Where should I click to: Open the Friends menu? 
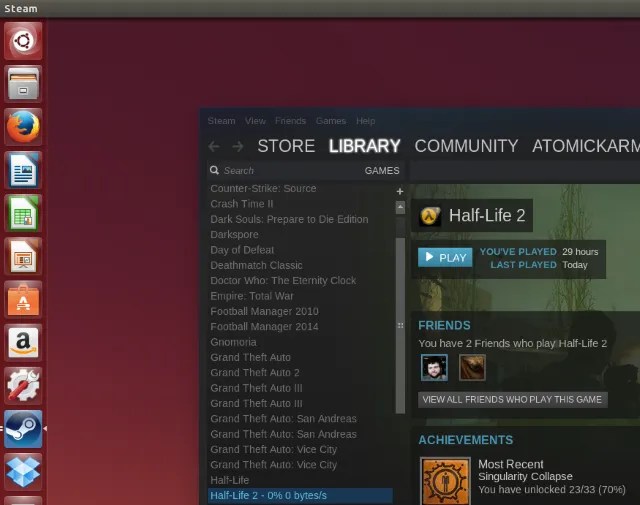pyautogui.click(x=290, y=121)
